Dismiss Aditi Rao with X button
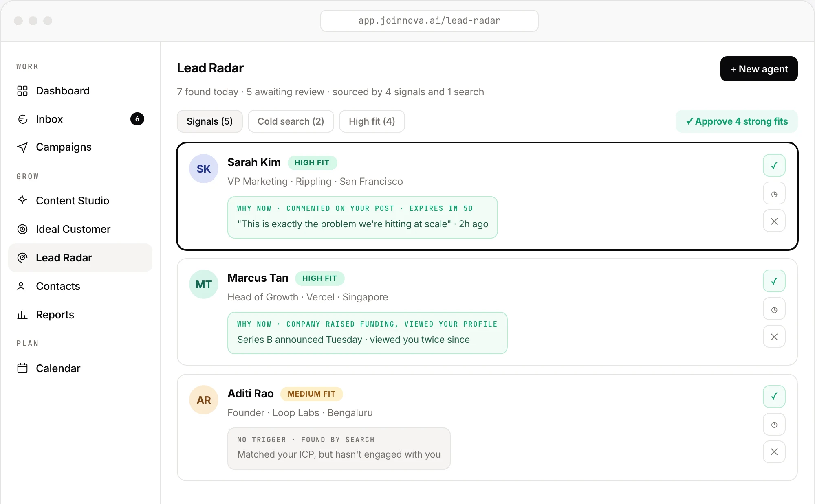Viewport: 815px width, 504px height. click(774, 452)
